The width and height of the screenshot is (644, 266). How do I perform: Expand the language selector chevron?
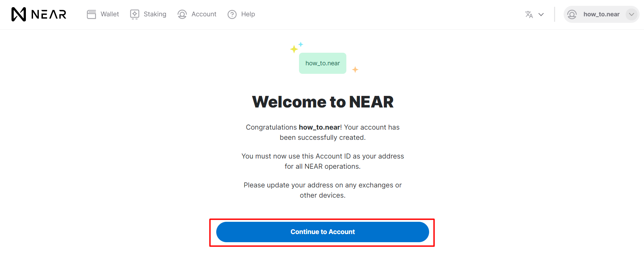pos(541,14)
